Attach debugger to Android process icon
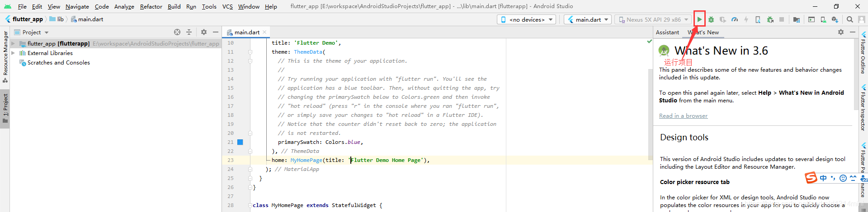Image resolution: width=868 pixels, height=212 pixels. (770, 19)
